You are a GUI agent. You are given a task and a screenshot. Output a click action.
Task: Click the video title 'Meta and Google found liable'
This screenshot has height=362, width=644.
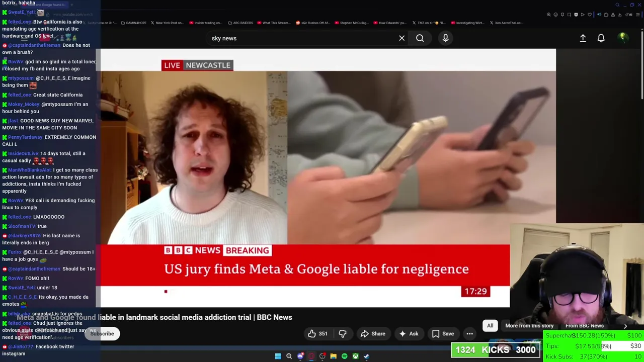point(154,317)
